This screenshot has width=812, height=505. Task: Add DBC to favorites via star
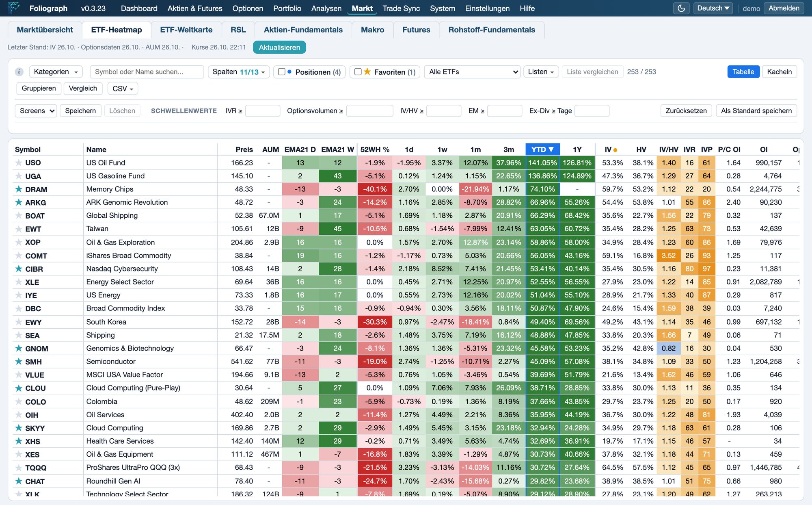click(x=19, y=308)
